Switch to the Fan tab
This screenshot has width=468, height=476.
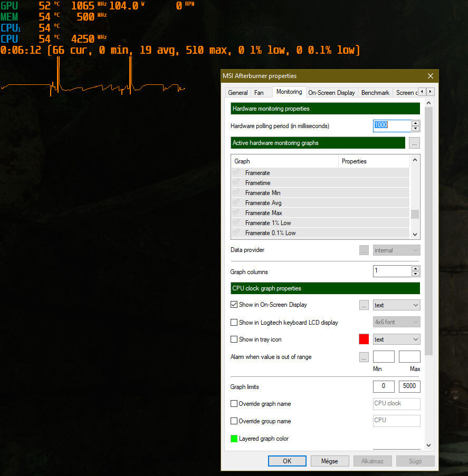pos(259,93)
